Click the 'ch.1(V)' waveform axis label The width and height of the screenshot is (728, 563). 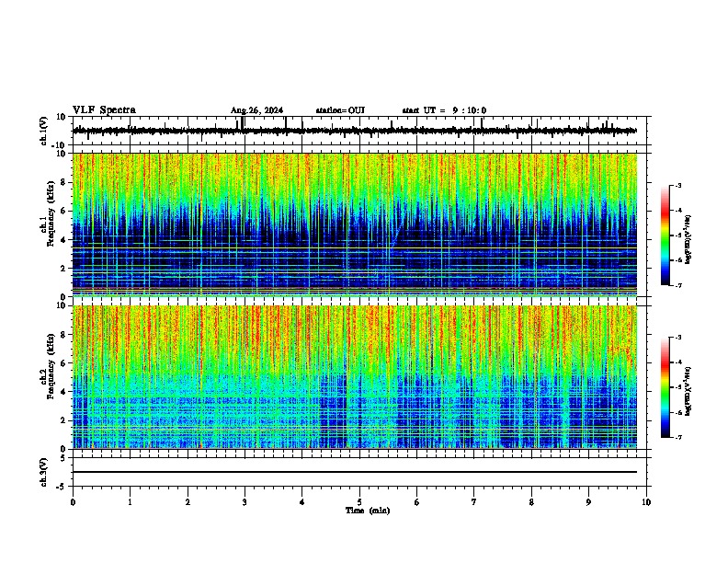coord(44,131)
